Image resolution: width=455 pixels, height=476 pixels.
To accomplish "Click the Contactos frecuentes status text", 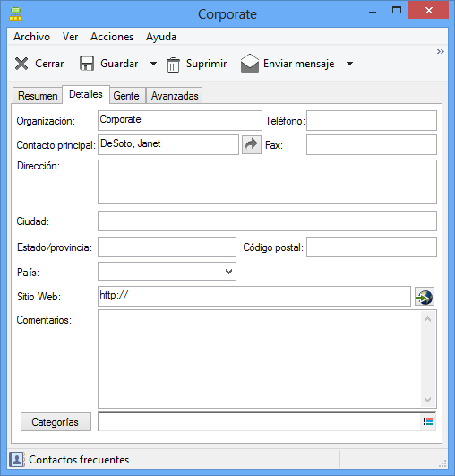I will point(79,460).
